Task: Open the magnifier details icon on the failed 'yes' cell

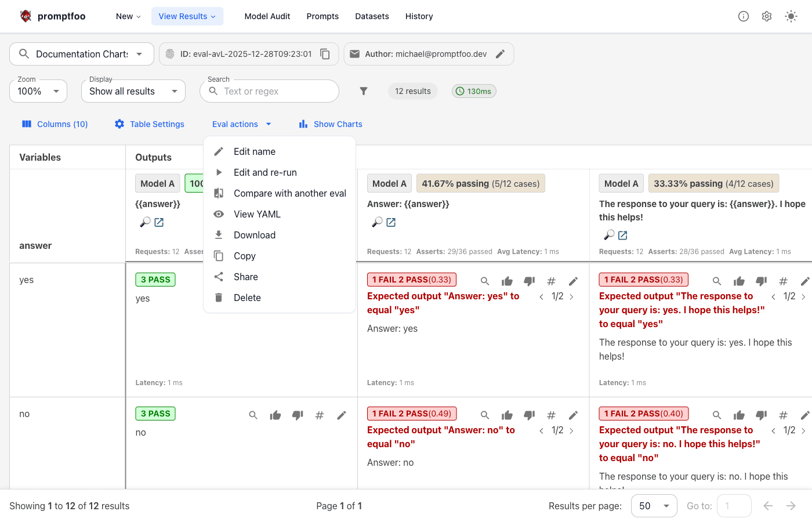Action: [484, 281]
